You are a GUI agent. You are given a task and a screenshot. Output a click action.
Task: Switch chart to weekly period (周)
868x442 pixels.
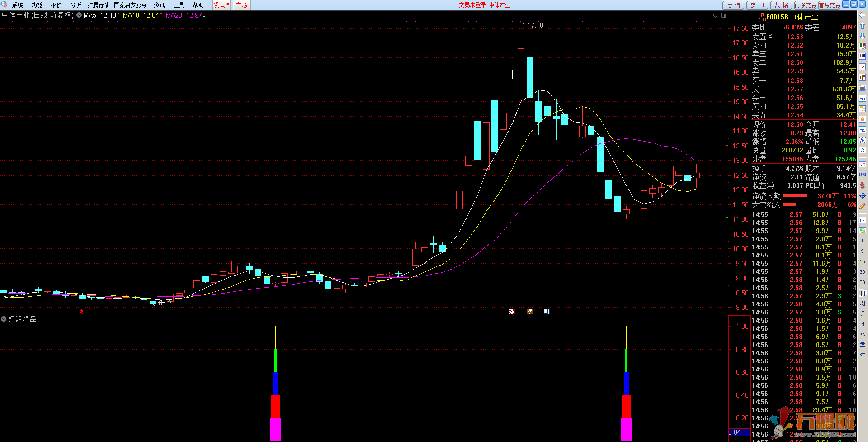coord(863,303)
